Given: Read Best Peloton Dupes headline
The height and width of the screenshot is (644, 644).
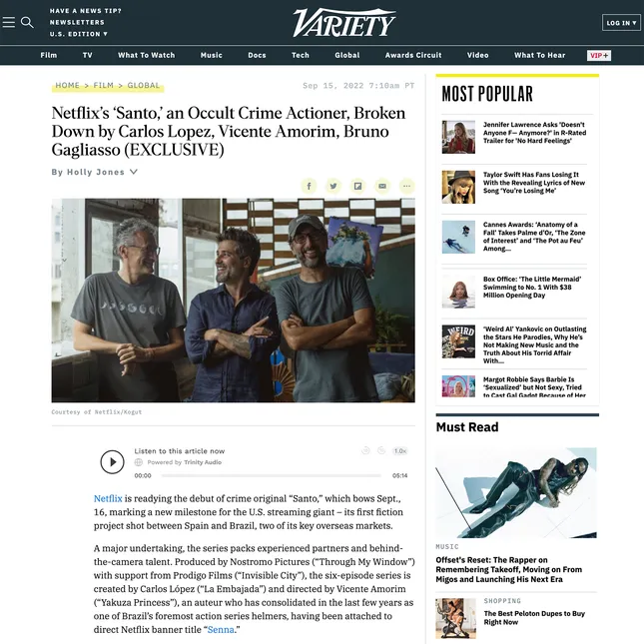Looking at the screenshot, I should pyautogui.click(x=534, y=618).
